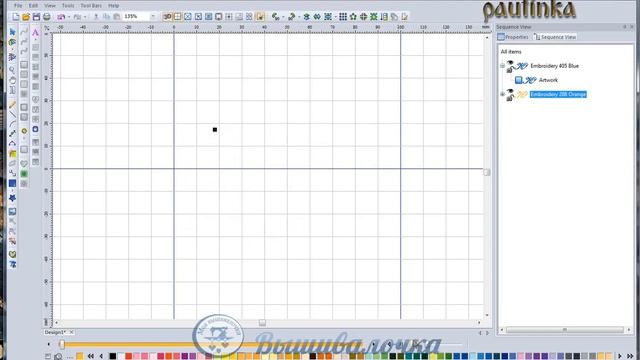Select the green square stitch tool
The image size is (640, 360).
pos(24,174)
